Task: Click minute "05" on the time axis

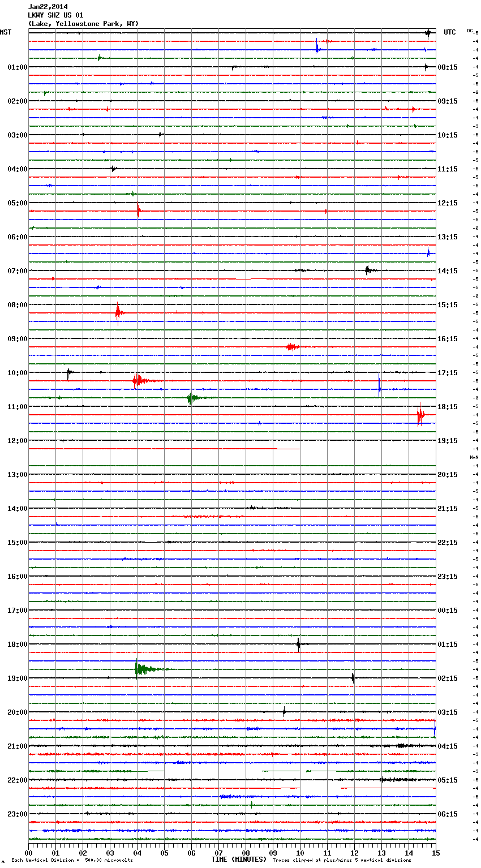Action: (164, 853)
